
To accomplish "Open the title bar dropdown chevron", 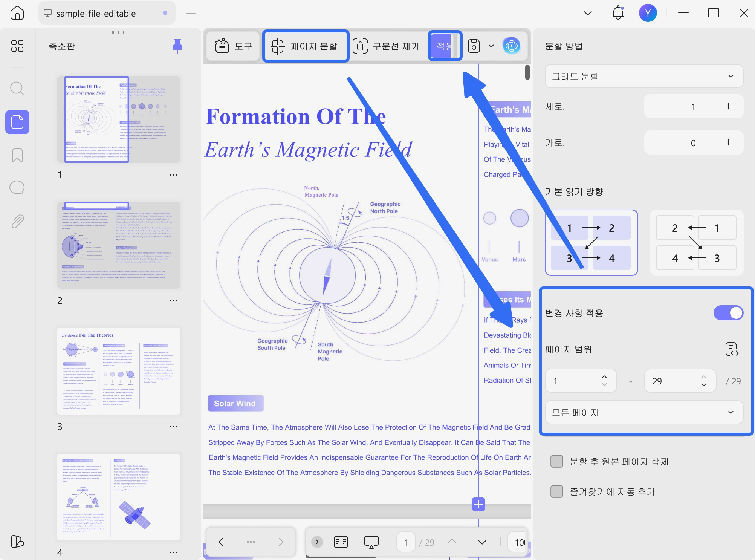I will click(x=588, y=13).
